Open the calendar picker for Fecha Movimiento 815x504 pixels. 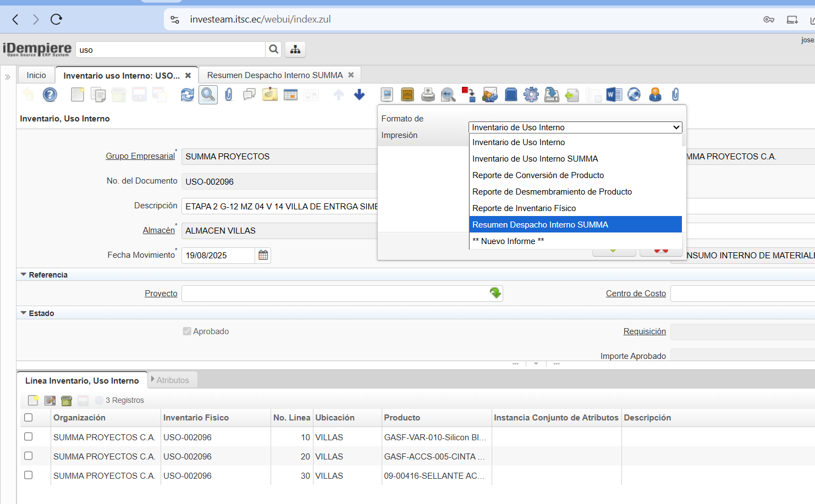click(263, 255)
